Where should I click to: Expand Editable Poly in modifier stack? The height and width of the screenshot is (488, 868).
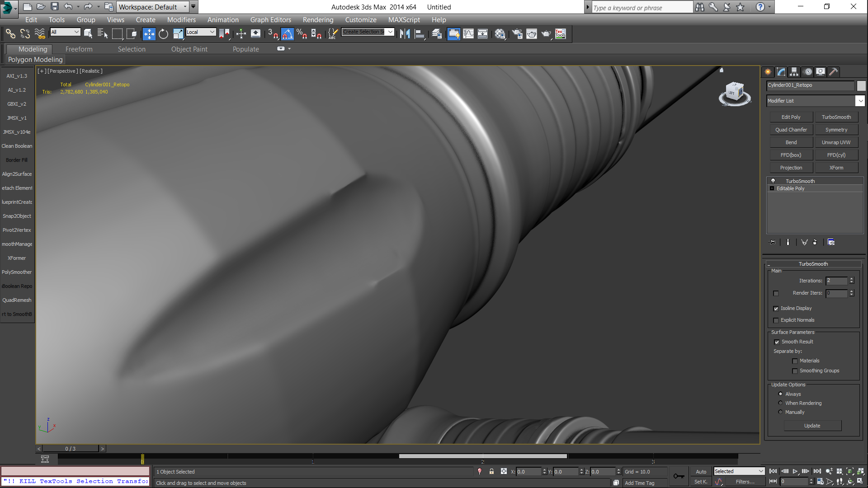pyautogui.click(x=772, y=188)
